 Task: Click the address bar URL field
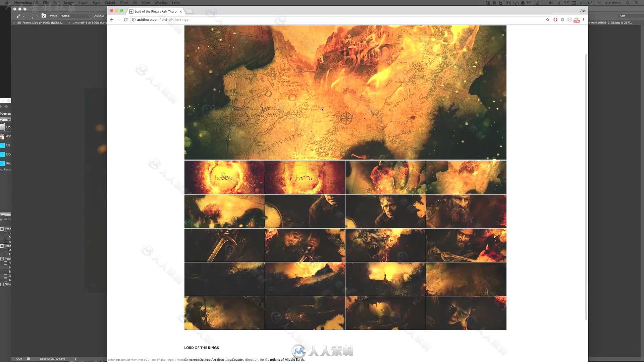[339, 19]
